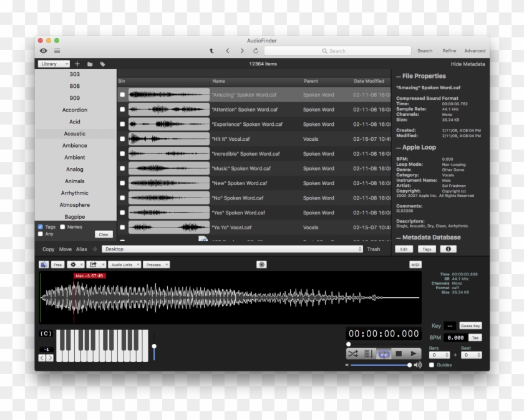This screenshot has width=524, height=420.
Task: Click the play-next sequential icon
Action: click(x=368, y=353)
